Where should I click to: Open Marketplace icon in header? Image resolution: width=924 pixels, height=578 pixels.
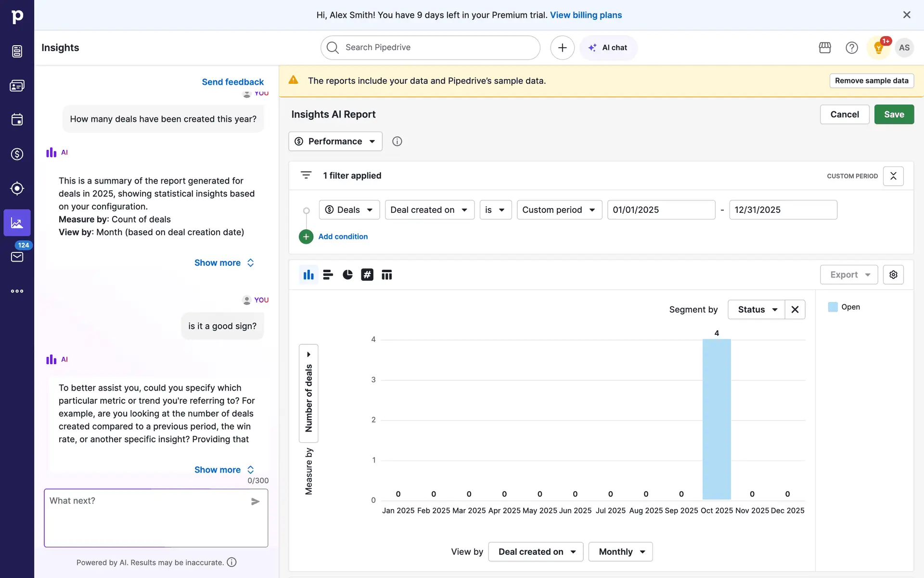pyautogui.click(x=825, y=48)
